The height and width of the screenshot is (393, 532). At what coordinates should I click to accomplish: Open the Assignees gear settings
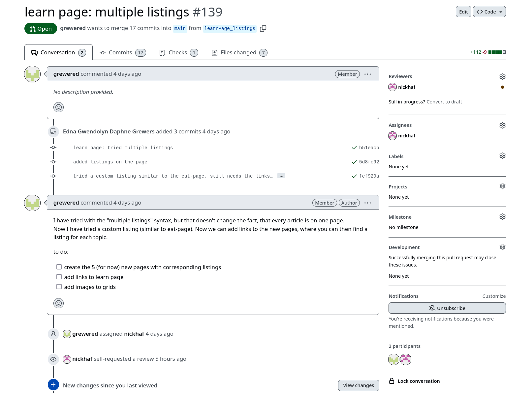502,126
